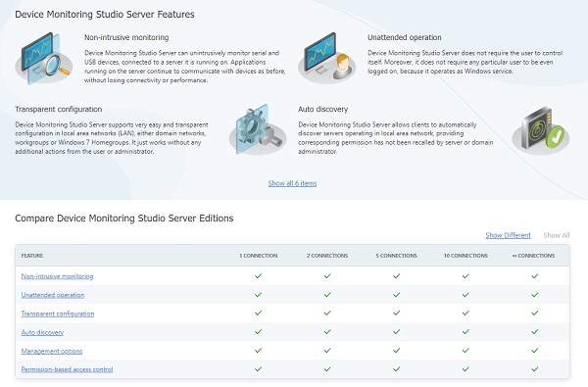Click the Non-intrusive monitoring section title

[126, 37]
